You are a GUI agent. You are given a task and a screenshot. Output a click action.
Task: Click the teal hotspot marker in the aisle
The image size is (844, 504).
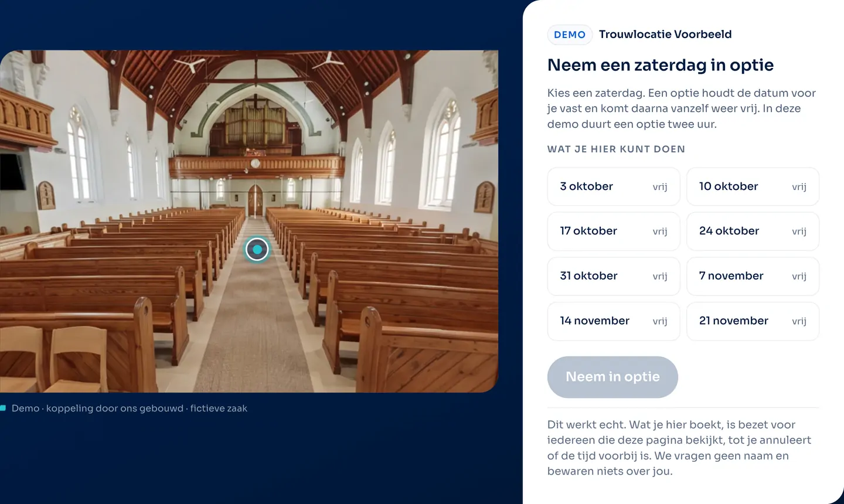pyautogui.click(x=257, y=250)
